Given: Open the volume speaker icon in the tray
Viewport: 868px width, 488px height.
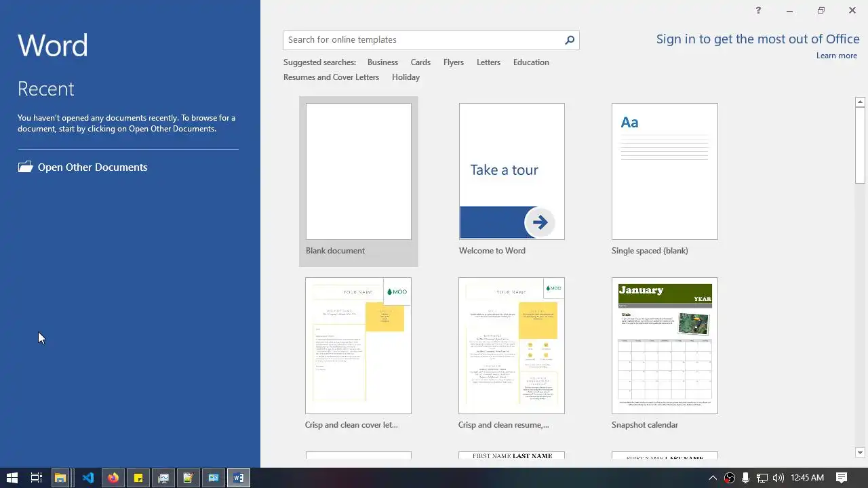Looking at the screenshot, I should pyautogui.click(x=778, y=478).
